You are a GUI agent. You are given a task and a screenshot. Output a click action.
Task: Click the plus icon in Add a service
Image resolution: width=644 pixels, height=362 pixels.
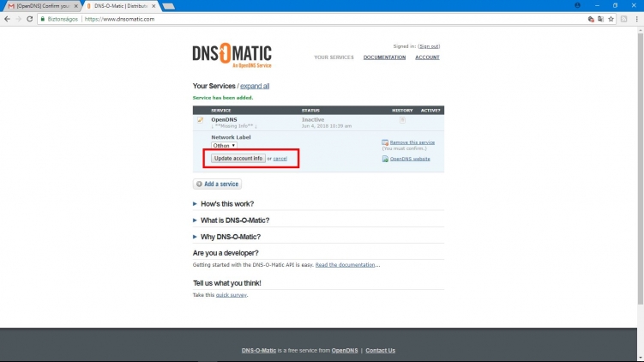199,184
